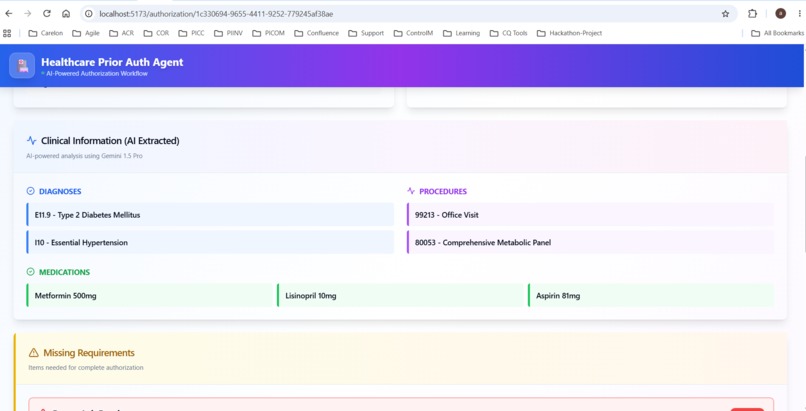806x411 pixels.
Task: Click the Missing Requirements warning triangle icon
Action: [33, 352]
